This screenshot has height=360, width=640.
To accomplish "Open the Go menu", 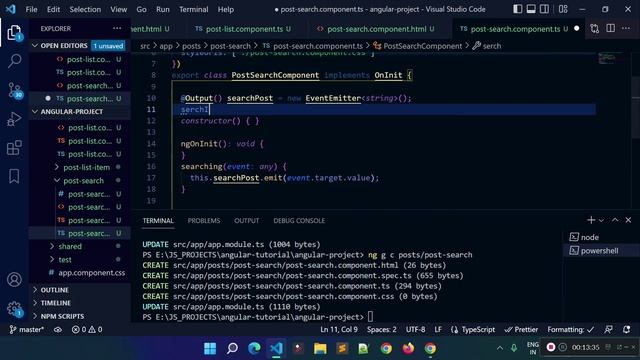I will [141, 9].
